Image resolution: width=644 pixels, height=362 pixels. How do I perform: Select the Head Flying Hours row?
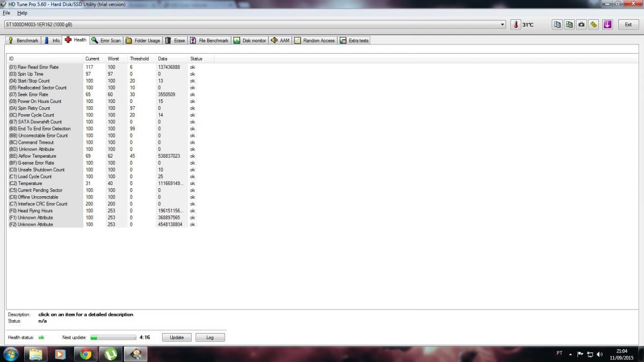[110, 211]
